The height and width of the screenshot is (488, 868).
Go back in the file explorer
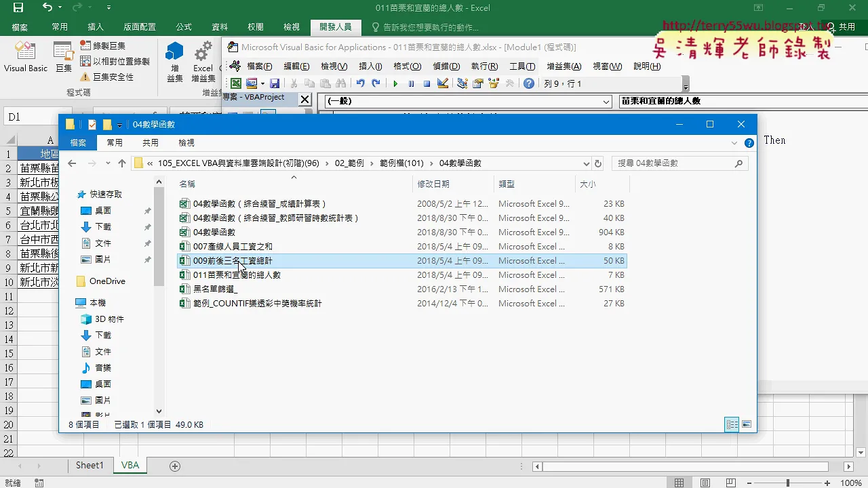73,163
